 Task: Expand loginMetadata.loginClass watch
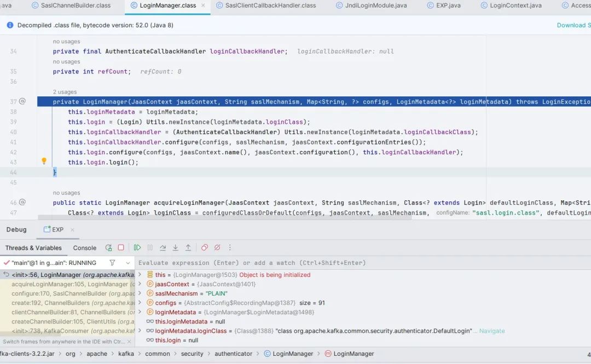[140, 331]
